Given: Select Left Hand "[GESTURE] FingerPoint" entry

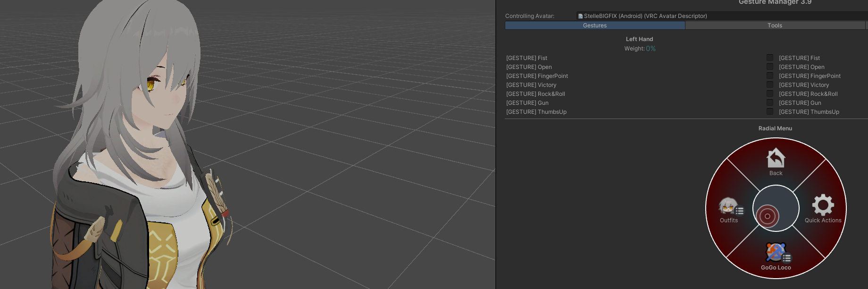Looking at the screenshot, I should pyautogui.click(x=537, y=76).
